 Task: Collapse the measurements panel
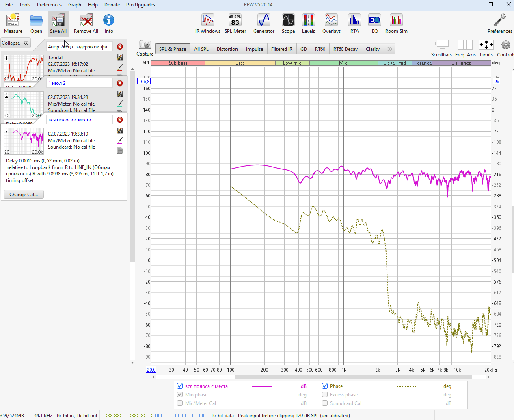(x=15, y=43)
